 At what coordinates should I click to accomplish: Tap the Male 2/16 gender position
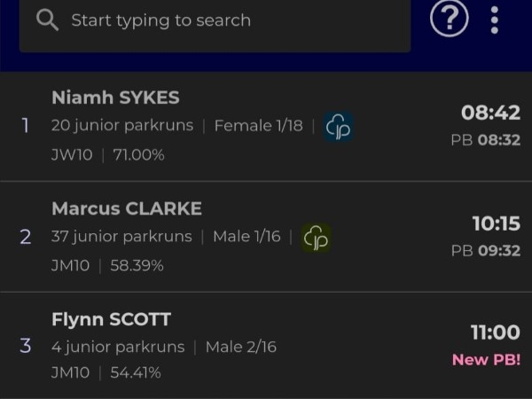[x=240, y=347]
